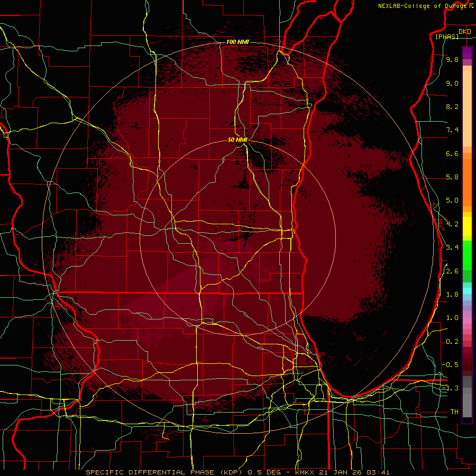Click the 2.6 legend value
Screen dimensions: 476x476
tap(452, 271)
